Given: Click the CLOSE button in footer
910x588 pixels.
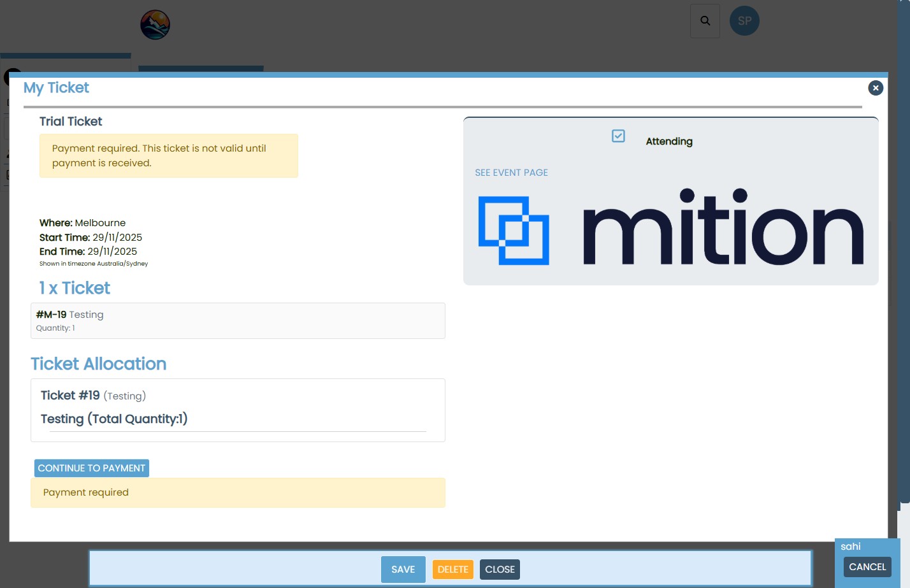Looking at the screenshot, I should pyautogui.click(x=500, y=570).
